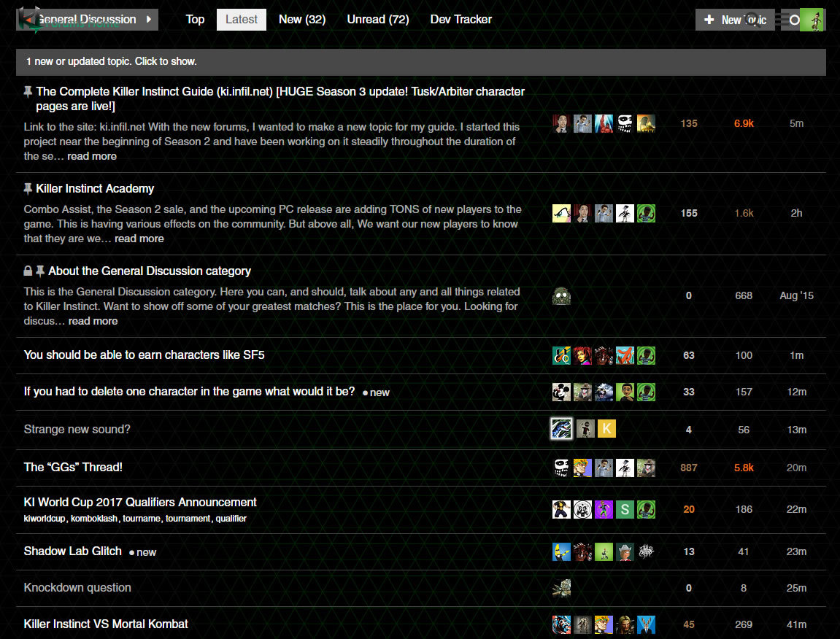Open About the General Discussion category topic
This screenshot has width=840, height=639.
tap(150, 271)
